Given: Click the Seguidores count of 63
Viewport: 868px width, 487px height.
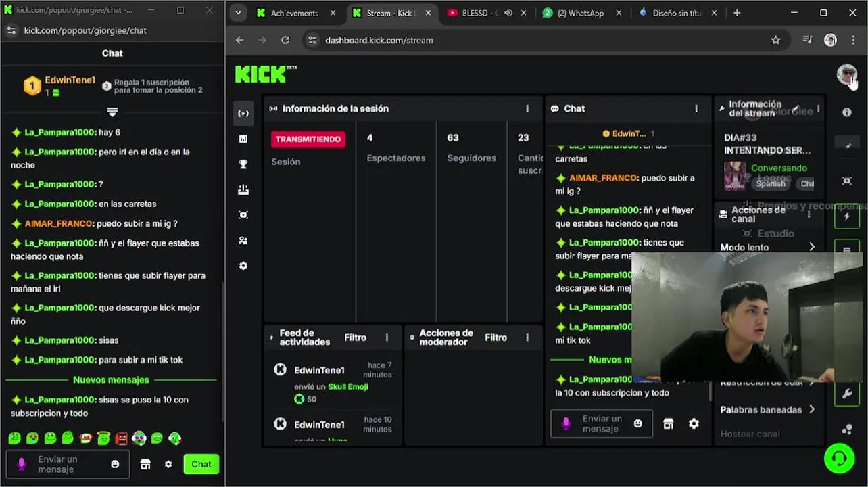Looking at the screenshot, I should point(453,137).
